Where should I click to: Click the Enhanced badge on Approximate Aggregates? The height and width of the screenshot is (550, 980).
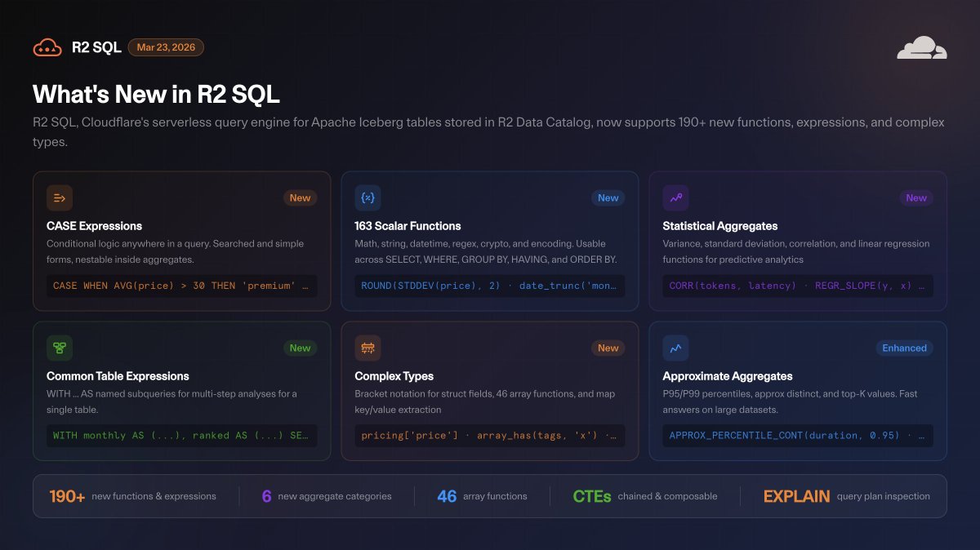pyautogui.click(x=904, y=348)
